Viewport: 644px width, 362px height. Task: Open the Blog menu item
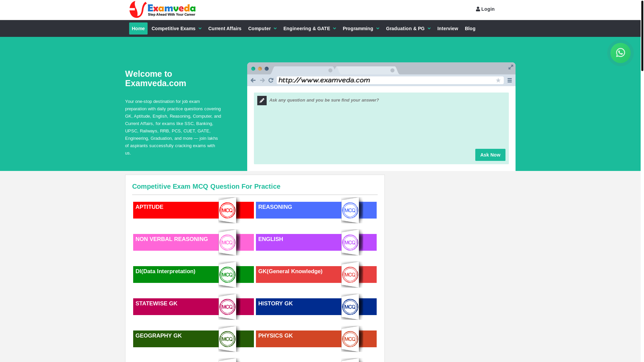coord(470,28)
